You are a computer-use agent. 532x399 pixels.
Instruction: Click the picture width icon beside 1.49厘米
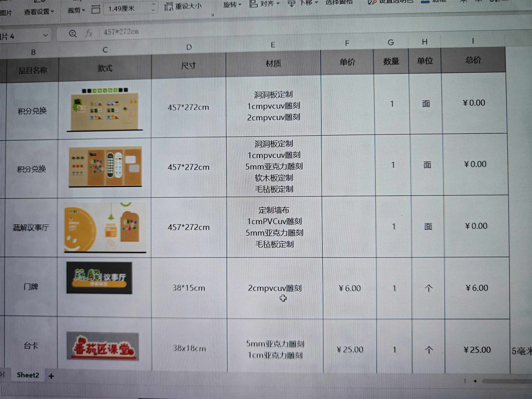tap(96, 9)
